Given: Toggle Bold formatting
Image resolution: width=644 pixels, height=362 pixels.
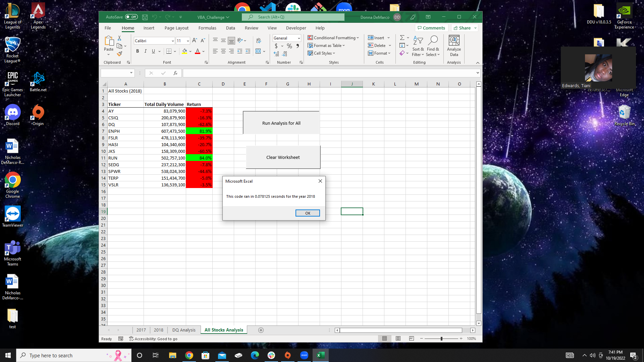Looking at the screenshot, I should pyautogui.click(x=137, y=51).
